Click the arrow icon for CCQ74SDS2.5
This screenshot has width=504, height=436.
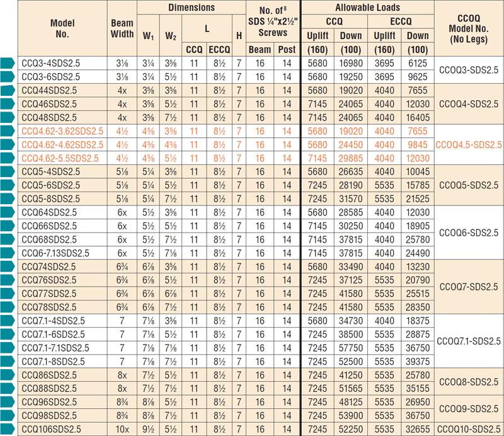pyautogui.click(x=6, y=267)
